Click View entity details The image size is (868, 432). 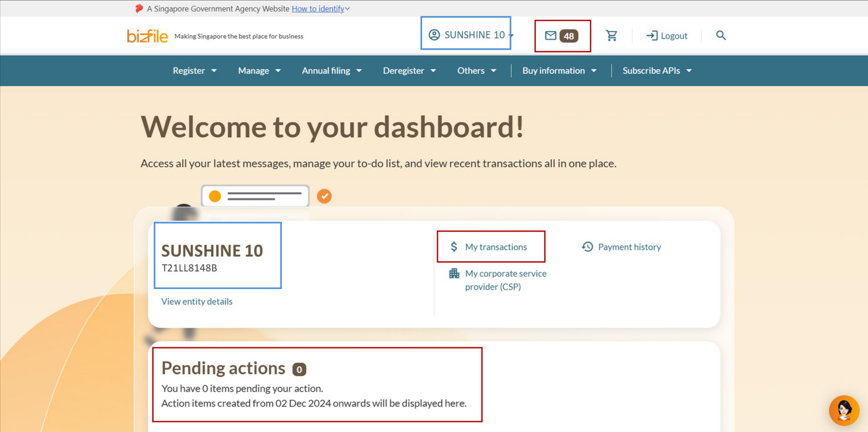pos(197,301)
